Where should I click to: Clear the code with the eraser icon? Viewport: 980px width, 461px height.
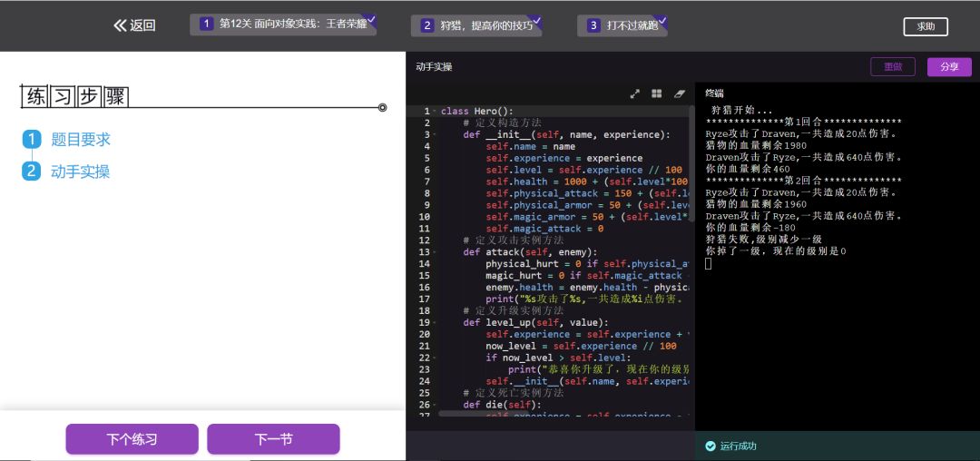680,93
